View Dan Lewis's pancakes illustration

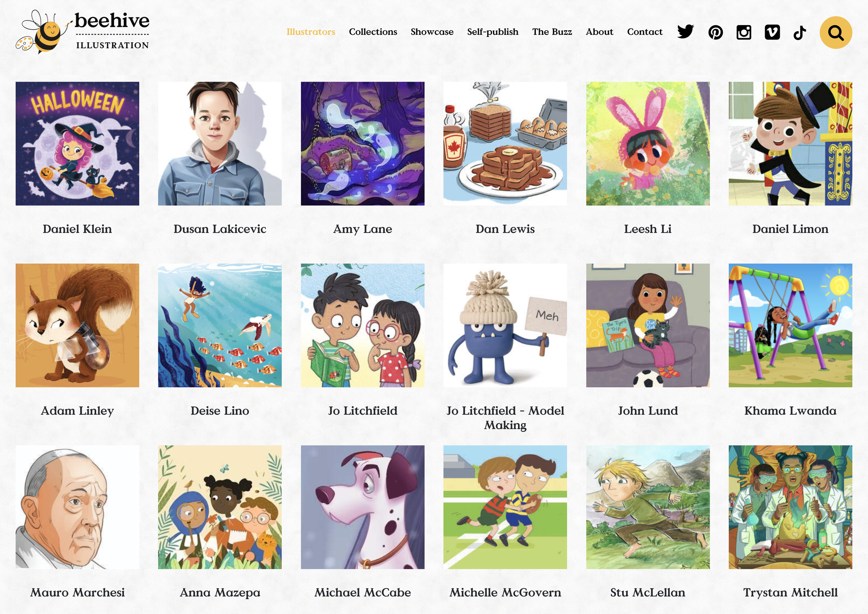coord(505,144)
